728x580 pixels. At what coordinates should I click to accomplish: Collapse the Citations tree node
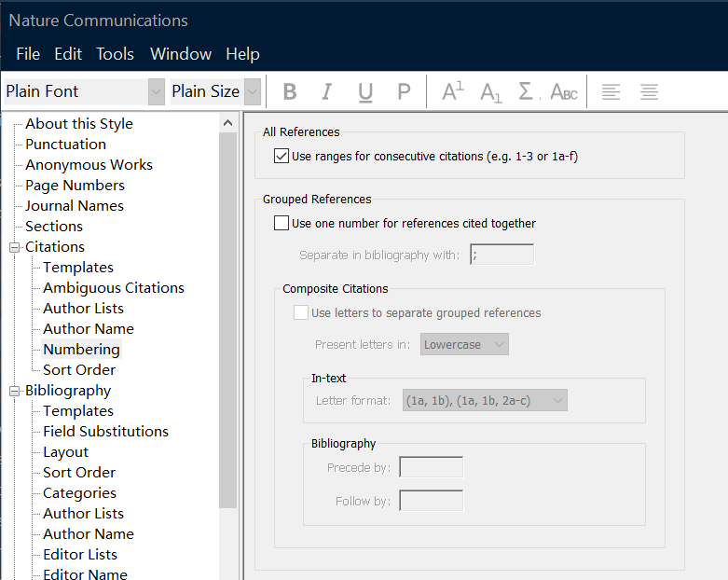tap(15, 247)
